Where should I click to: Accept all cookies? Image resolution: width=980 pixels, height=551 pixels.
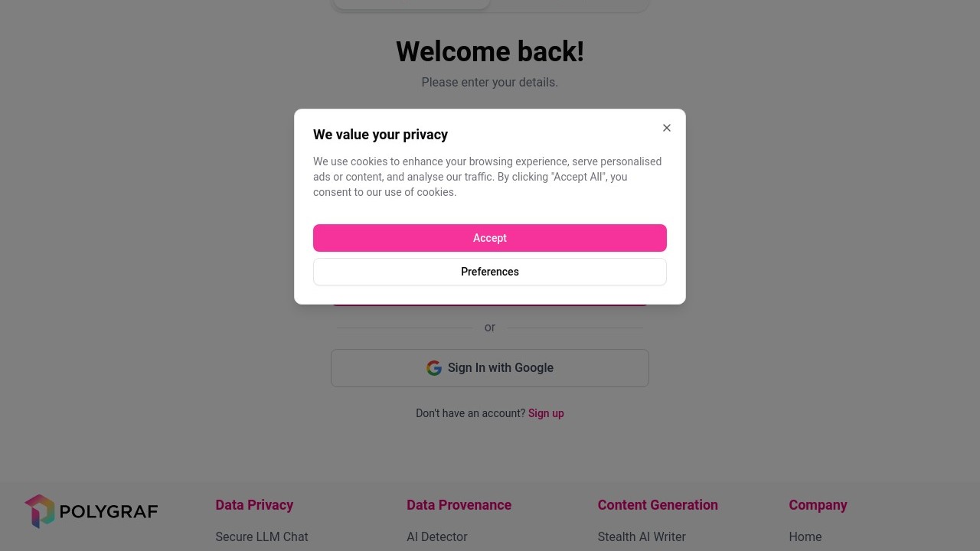pos(490,238)
